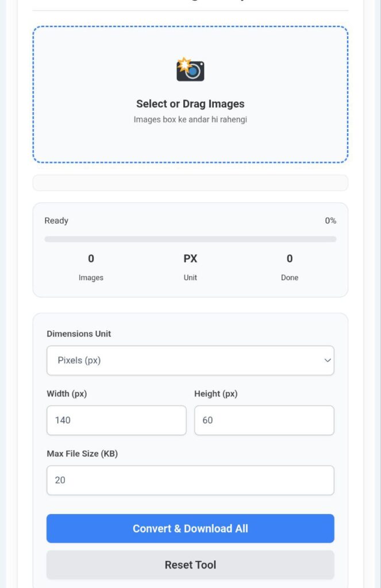Click the Reset Tool button
Screen dimensions: 381x588
[190, 564]
